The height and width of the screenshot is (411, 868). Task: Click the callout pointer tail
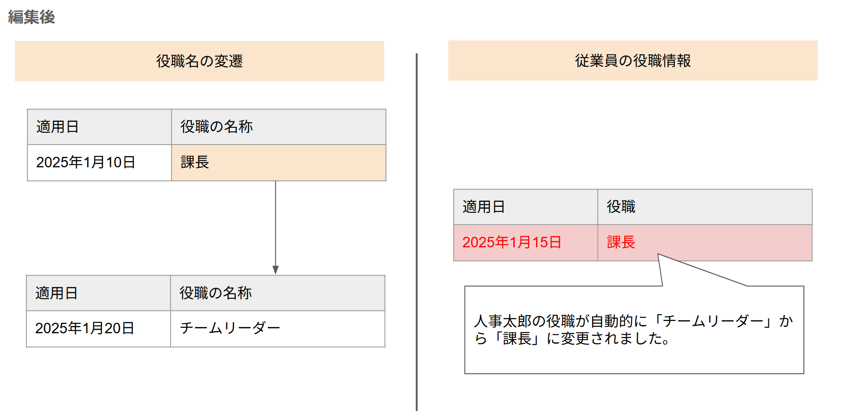point(682,271)
